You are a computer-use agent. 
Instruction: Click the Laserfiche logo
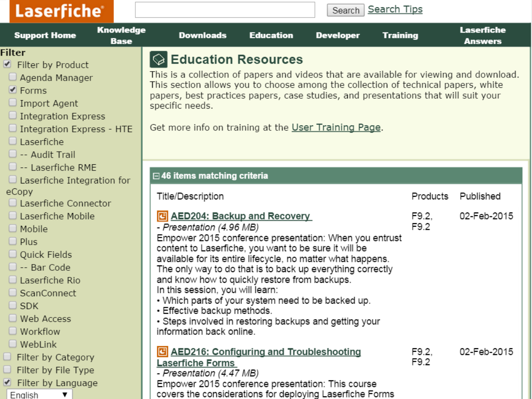pyautogui.click(x=61, y=11)
